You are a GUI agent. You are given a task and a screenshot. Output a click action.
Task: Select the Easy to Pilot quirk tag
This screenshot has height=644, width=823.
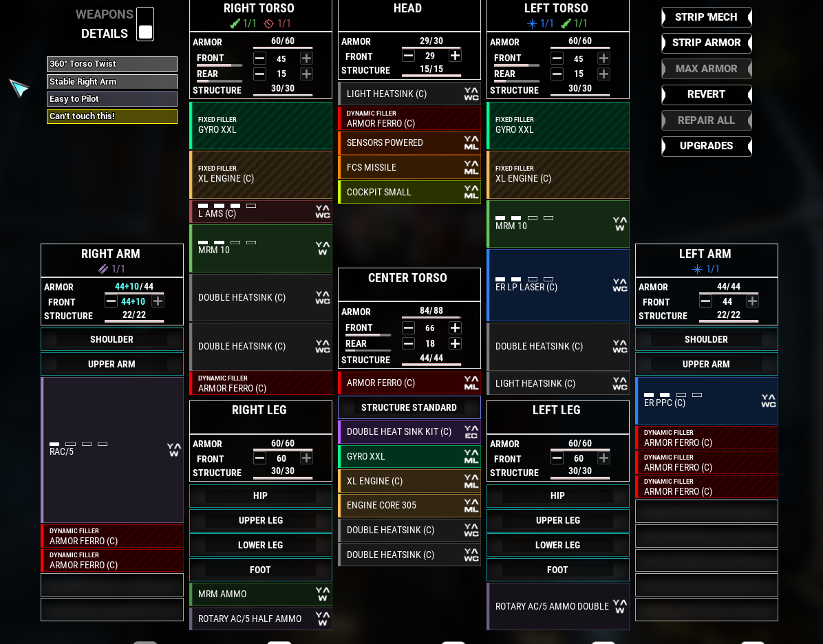coord(111,98)
